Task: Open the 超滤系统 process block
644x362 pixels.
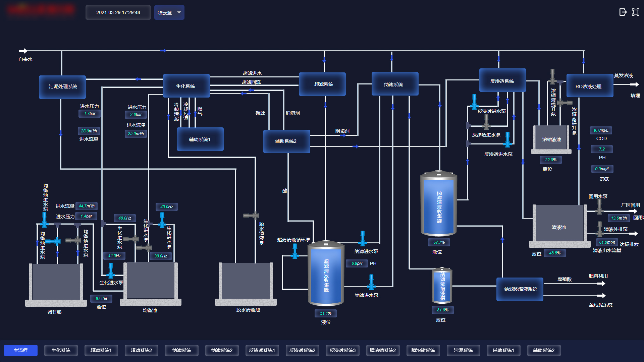Action: pos(322,84)
